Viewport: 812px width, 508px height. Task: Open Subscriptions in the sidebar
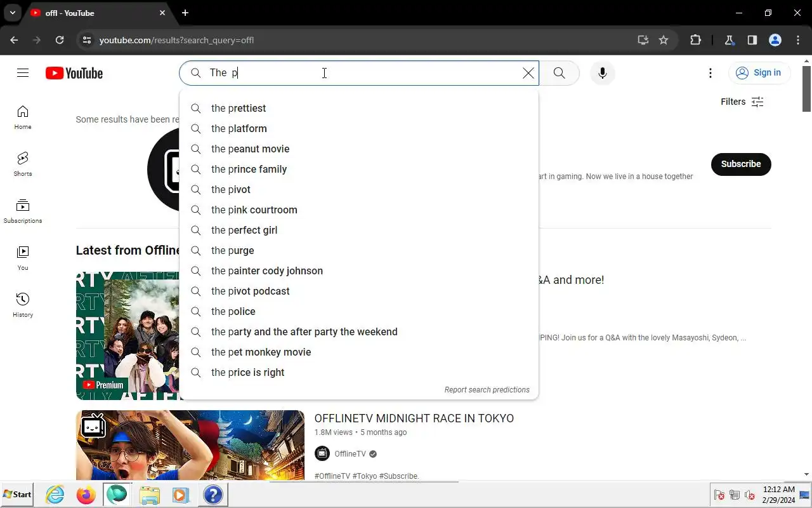tap(23, 211)
